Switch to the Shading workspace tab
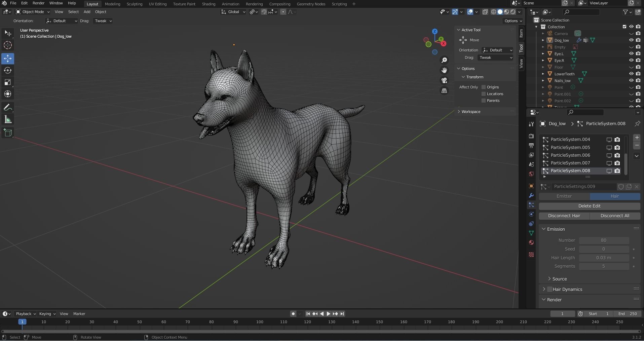This screenshot has height=341, width=644. pos(209,4)
